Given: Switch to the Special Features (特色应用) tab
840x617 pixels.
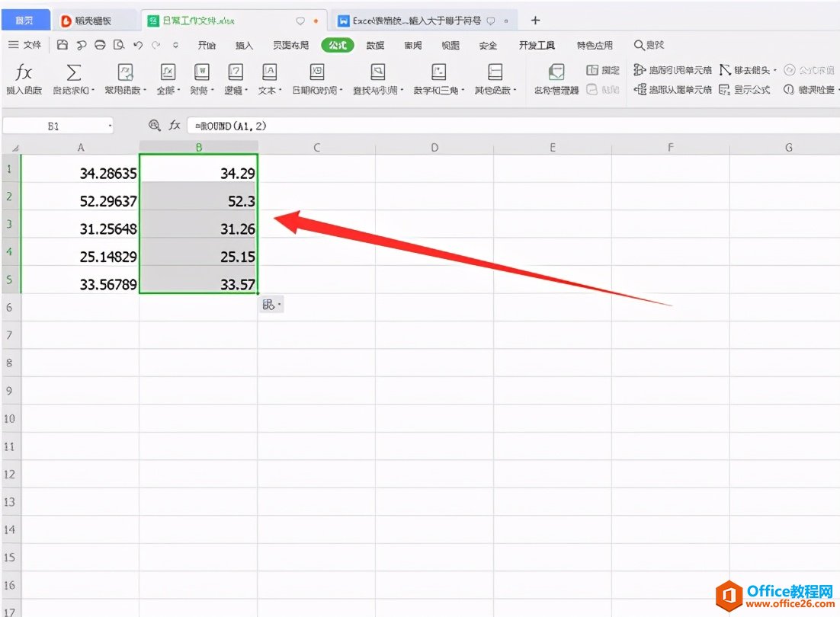Looking at the screenshot, I should (x=595, y=45).
